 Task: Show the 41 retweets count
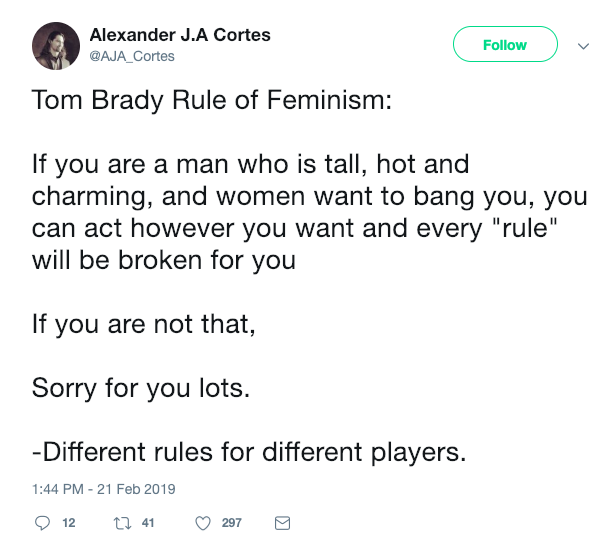click(x=148, y=522)
